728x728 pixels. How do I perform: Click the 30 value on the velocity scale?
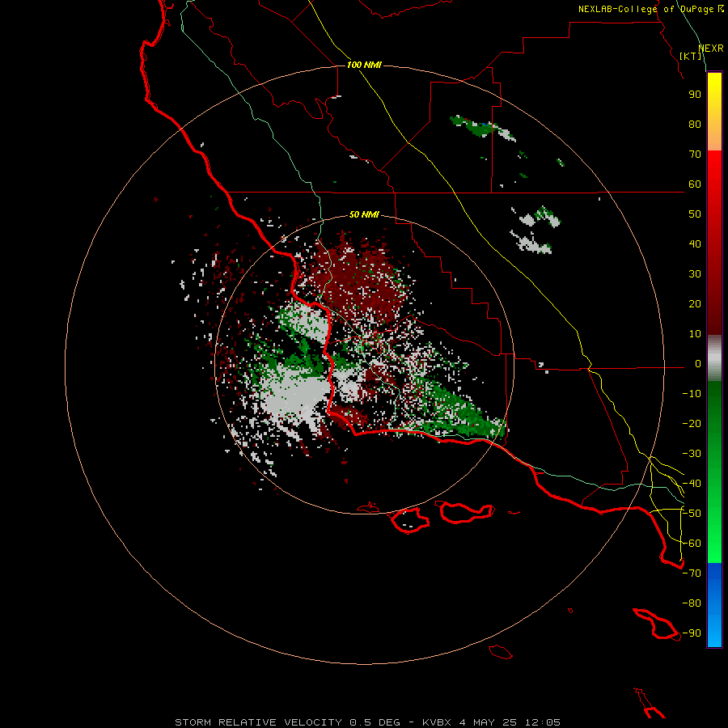click(695, 274)
